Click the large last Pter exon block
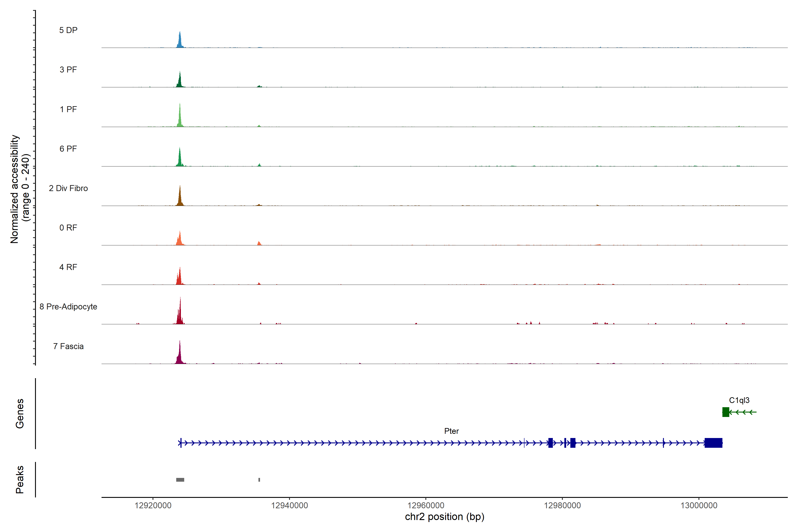 [713, 443]
